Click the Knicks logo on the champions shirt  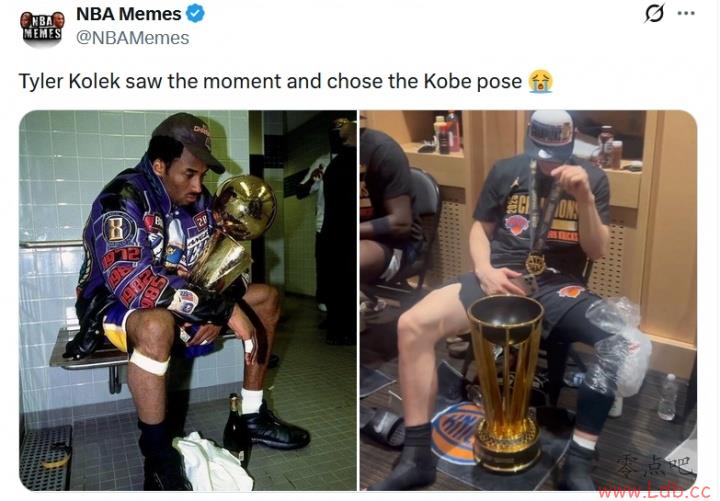(x=518, y=225)
